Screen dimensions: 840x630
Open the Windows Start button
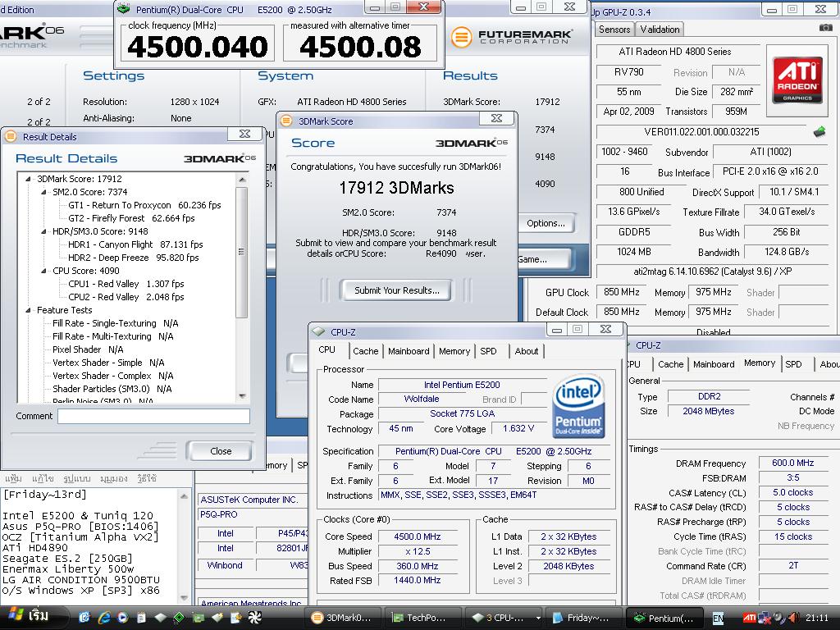pos(32,617)
